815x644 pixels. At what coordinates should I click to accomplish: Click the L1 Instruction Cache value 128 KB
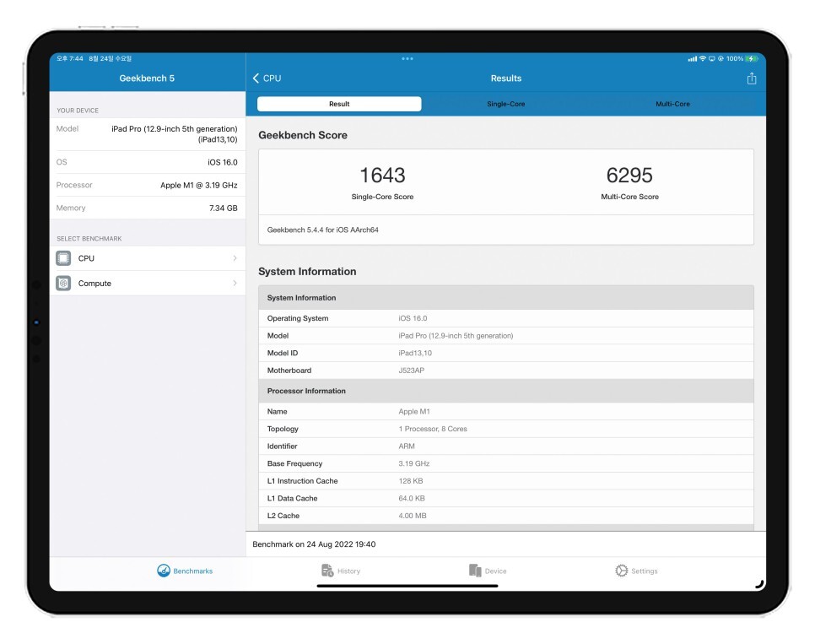(411, 481)
